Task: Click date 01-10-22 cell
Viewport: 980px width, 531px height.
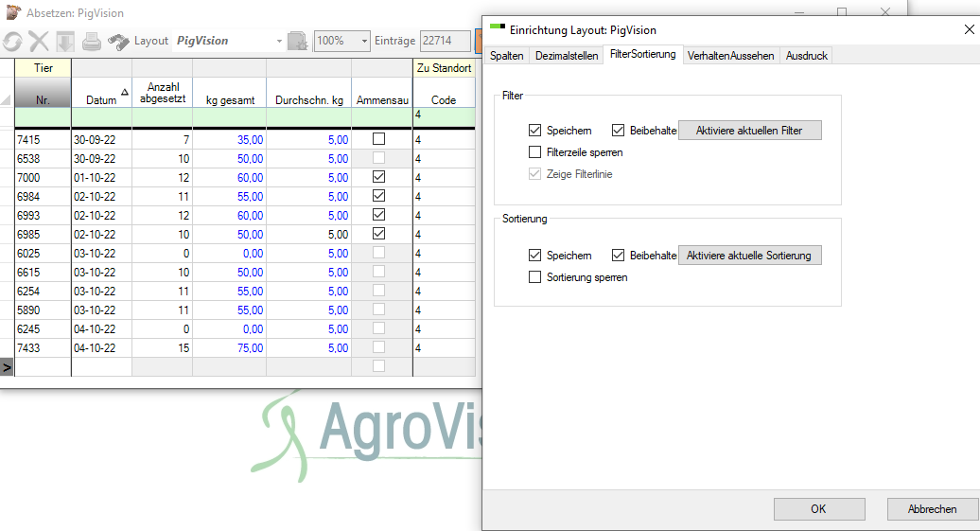Action: [x=101, y=178]
